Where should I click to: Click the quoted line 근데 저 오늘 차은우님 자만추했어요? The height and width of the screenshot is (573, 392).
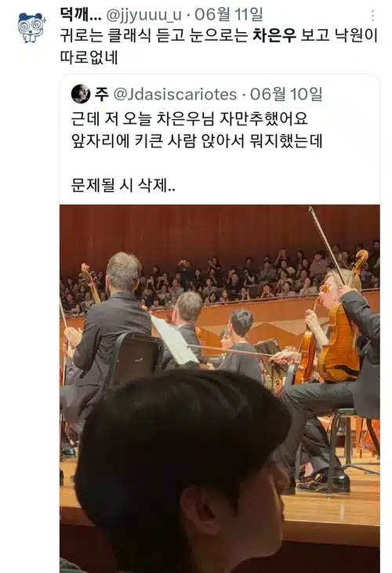point(190,118)
